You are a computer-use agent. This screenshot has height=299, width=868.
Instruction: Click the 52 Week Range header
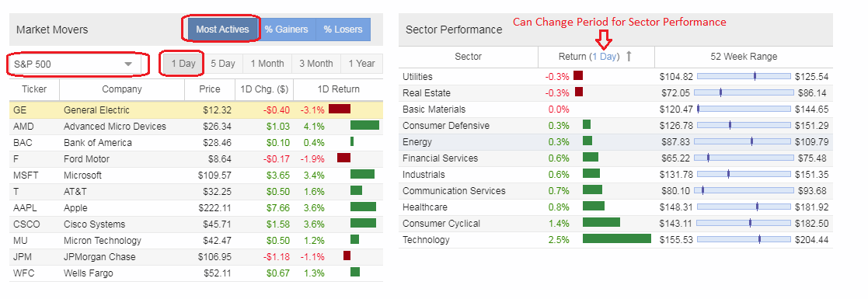744,57
